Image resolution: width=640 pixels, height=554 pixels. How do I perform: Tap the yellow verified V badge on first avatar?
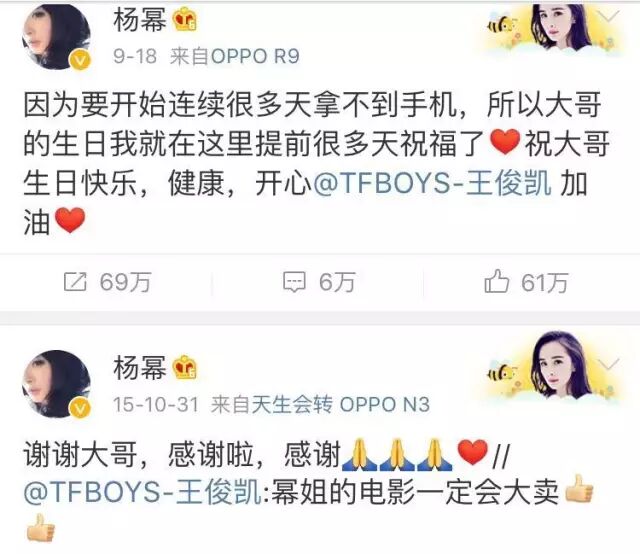pyautogui.click(x=80, y=60)
